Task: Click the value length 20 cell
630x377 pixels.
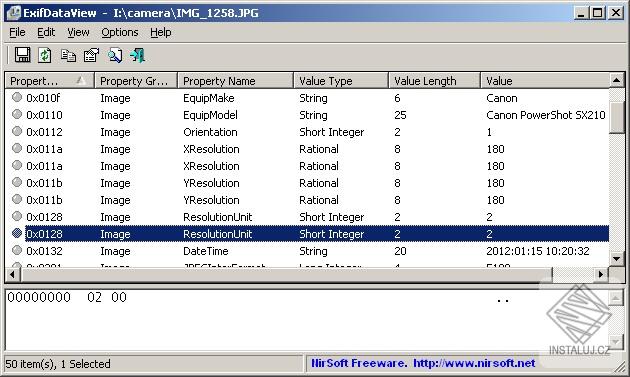Action: [x=400, y=251]
